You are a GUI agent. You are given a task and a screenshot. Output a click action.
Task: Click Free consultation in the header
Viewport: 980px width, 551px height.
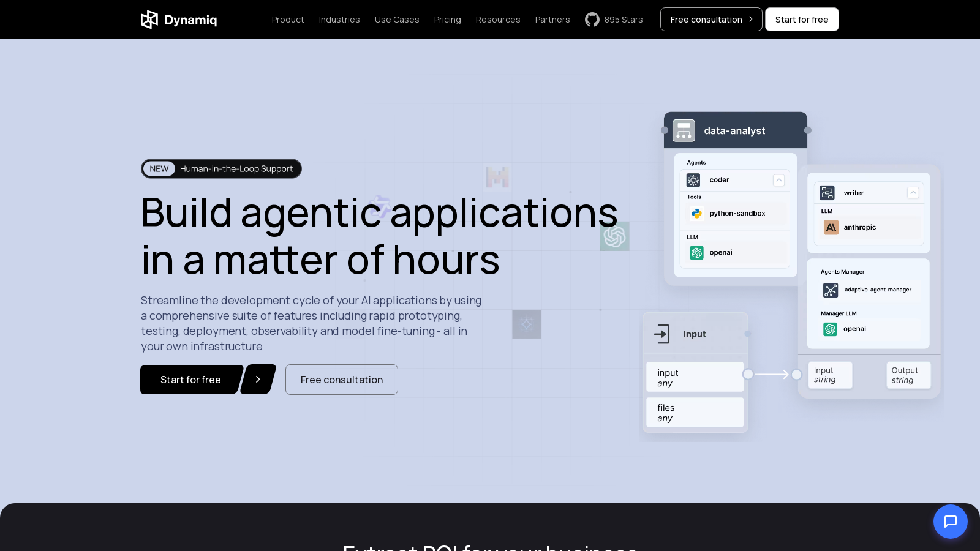point(710,20)
